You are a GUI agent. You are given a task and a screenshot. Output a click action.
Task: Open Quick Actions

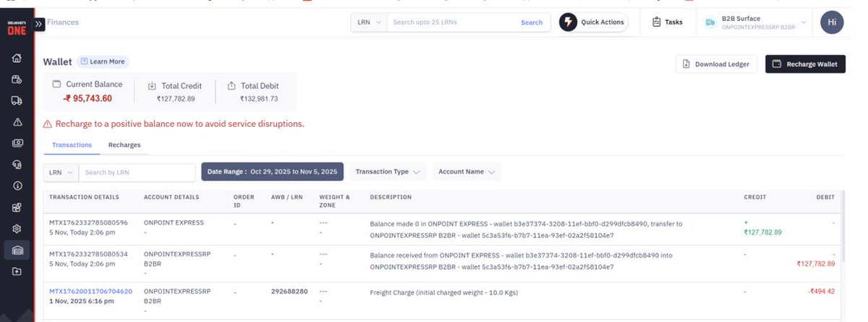tap(594, 22)
